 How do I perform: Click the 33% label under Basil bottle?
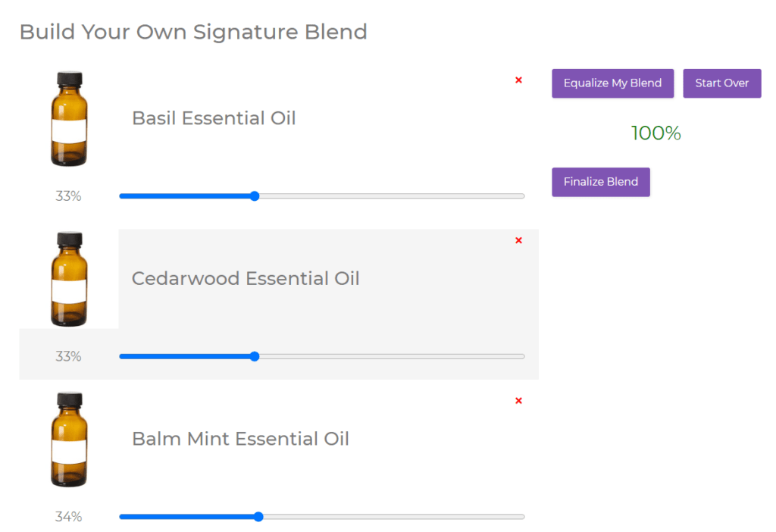(68, 196)
